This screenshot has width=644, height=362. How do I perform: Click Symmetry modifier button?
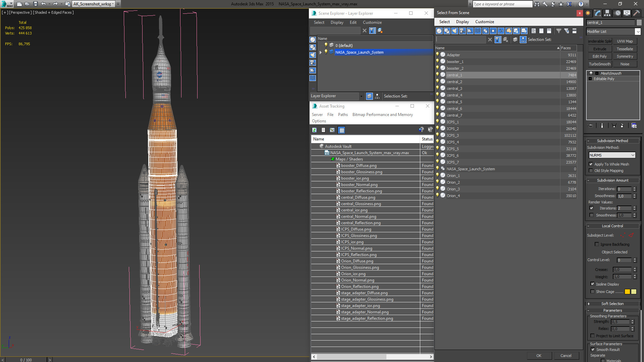(x=625, y=56)
